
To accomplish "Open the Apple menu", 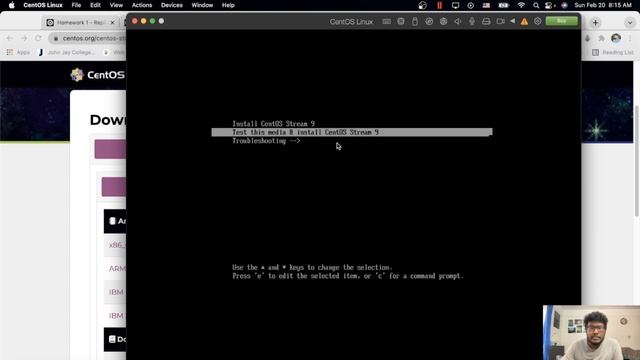I will pos(11,5).
